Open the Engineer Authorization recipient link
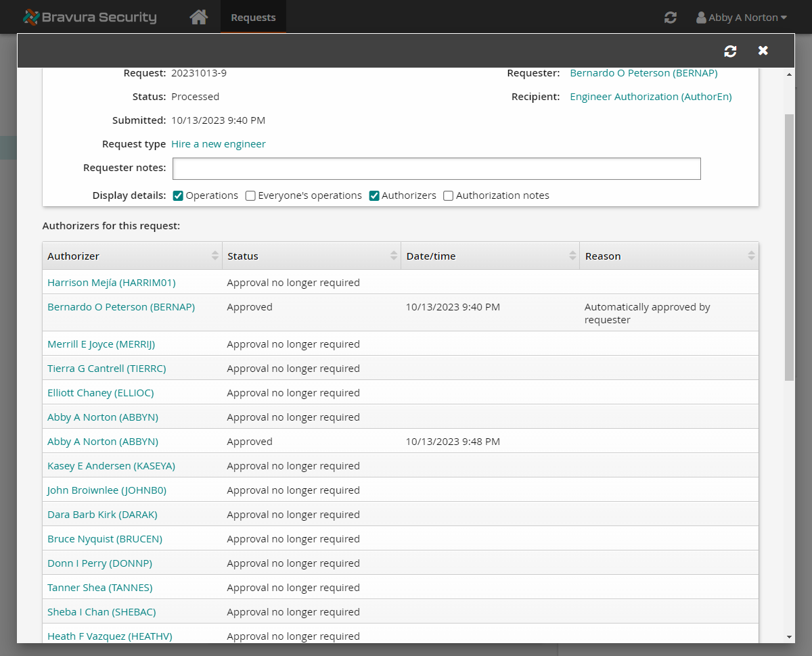The image size is (812, 656). (650, 96)
